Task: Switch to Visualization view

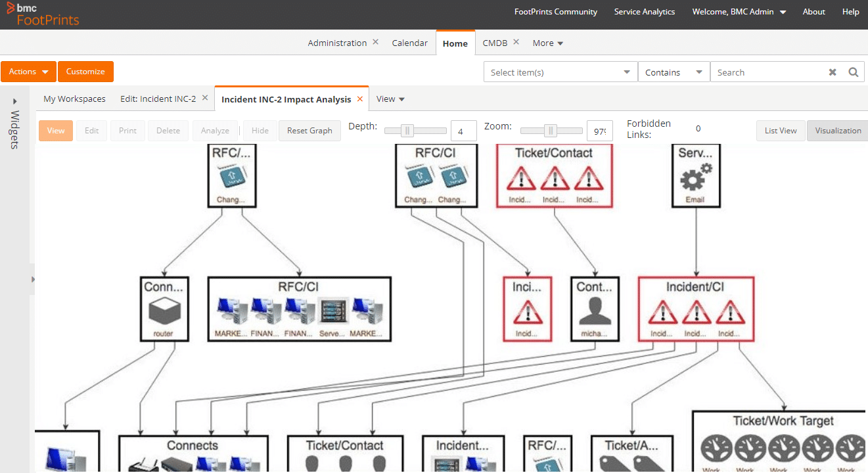Action: 838,131
